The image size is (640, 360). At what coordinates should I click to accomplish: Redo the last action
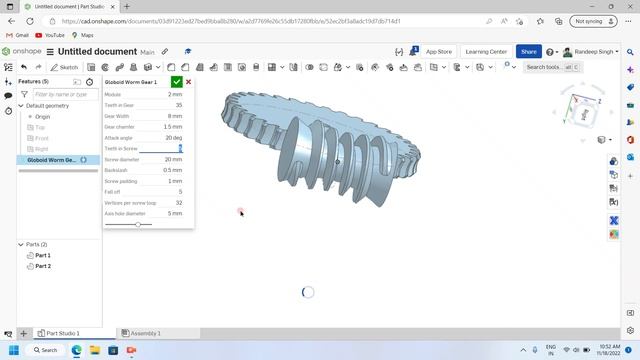click(x=38, y=67)
